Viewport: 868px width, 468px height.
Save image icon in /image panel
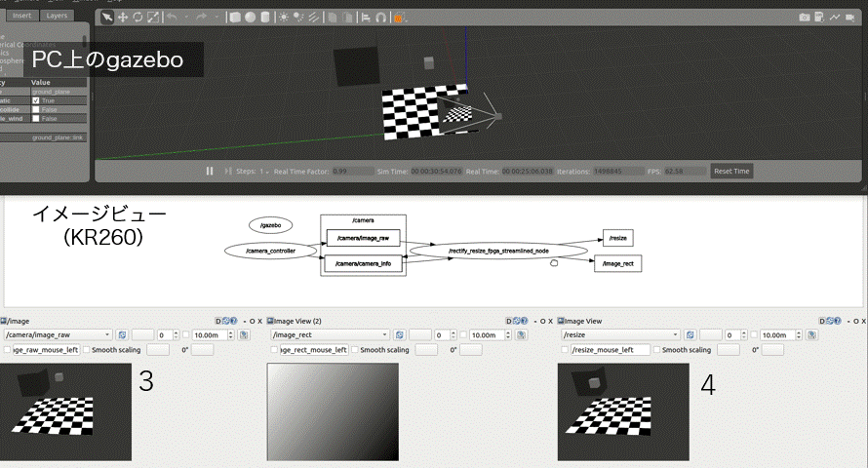[244, 335]
